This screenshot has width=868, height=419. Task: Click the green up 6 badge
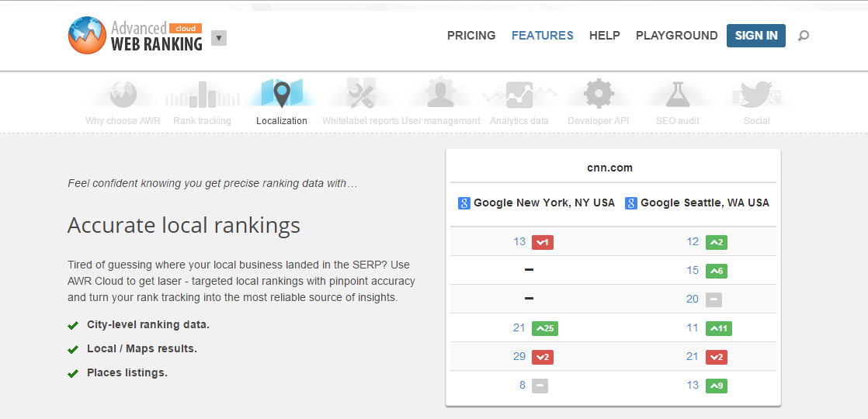[717, 271]
